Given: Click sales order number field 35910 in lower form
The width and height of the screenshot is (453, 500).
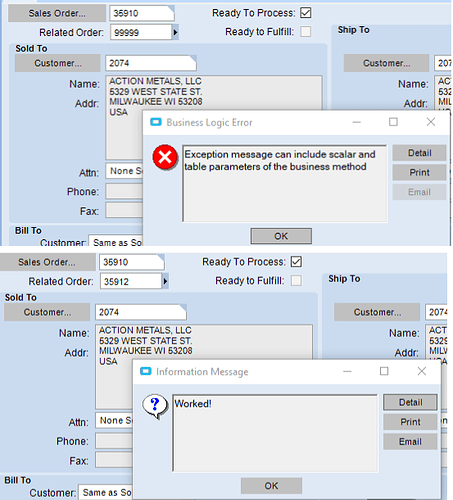Looking at the screenshot, I should tap(132, 262).
